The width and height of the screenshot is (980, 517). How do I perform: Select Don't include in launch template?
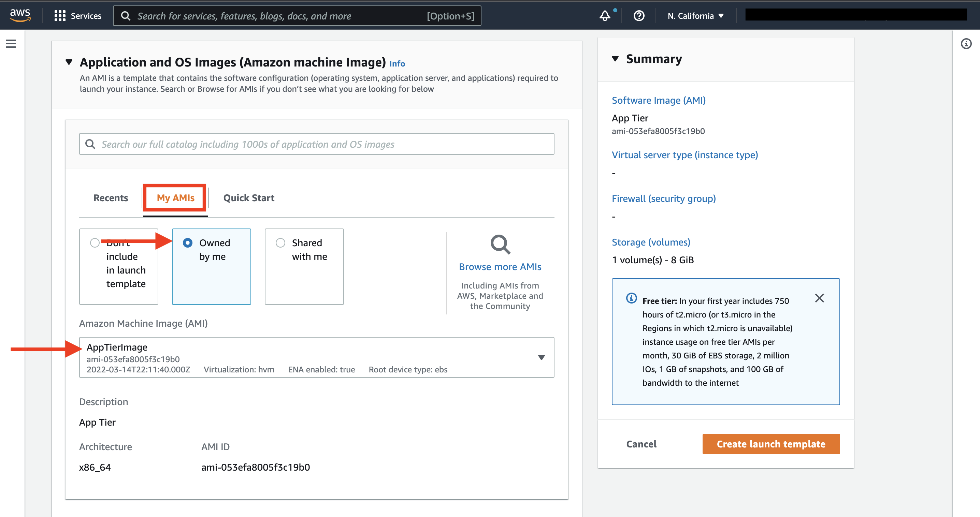(x=118, y=266)
